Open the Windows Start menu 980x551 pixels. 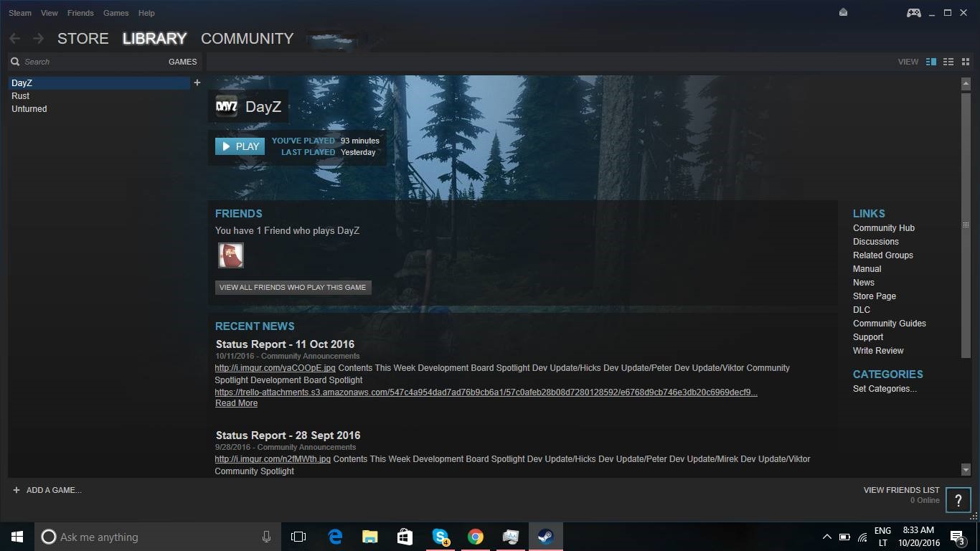[x=17, y=537]
